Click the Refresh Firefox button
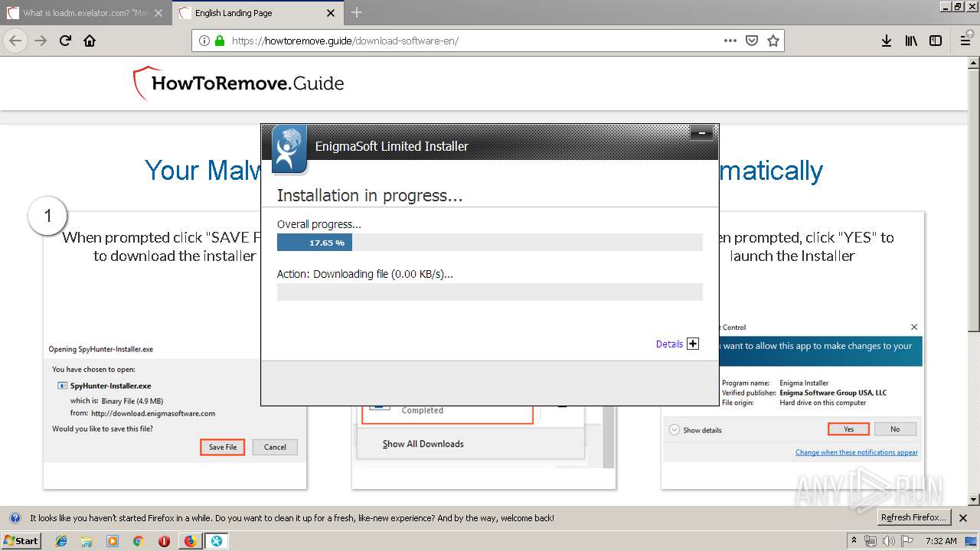Screen dimensions: 980x551 914,518
